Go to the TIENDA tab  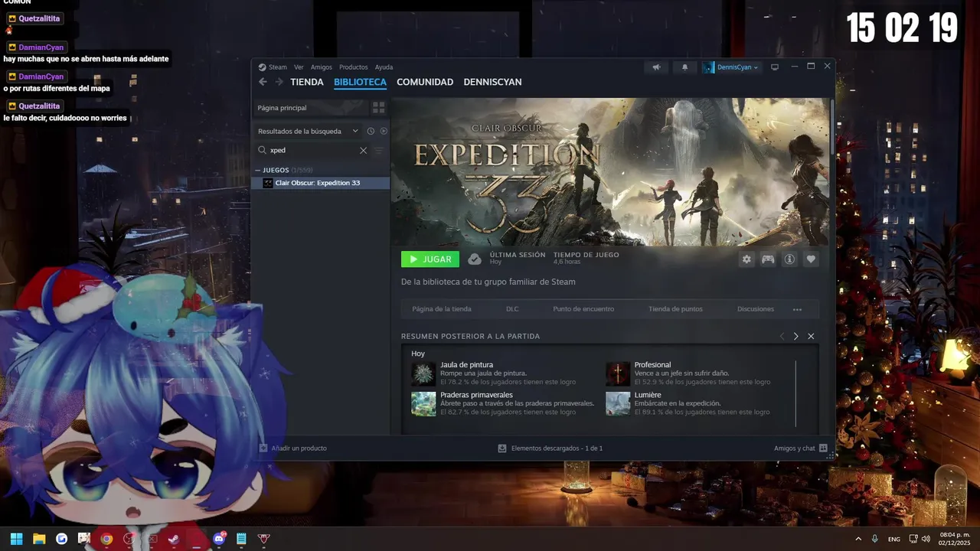click(307, 82)
